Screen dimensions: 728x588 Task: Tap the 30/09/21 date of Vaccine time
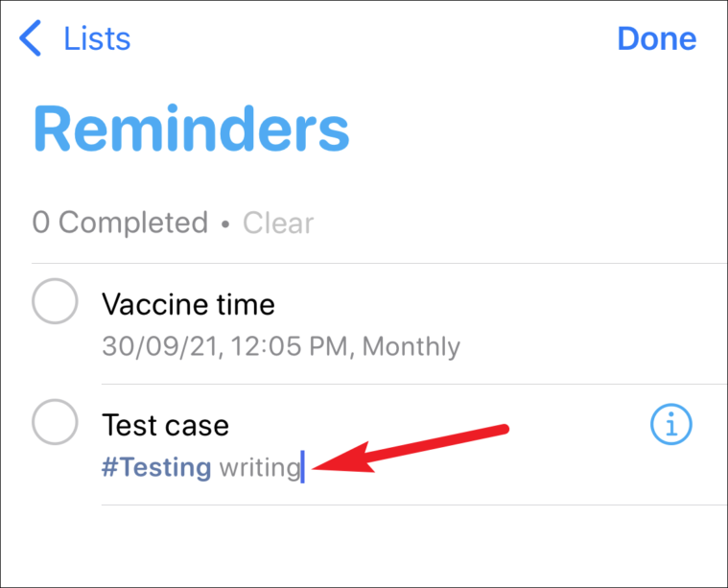[160, 346]
